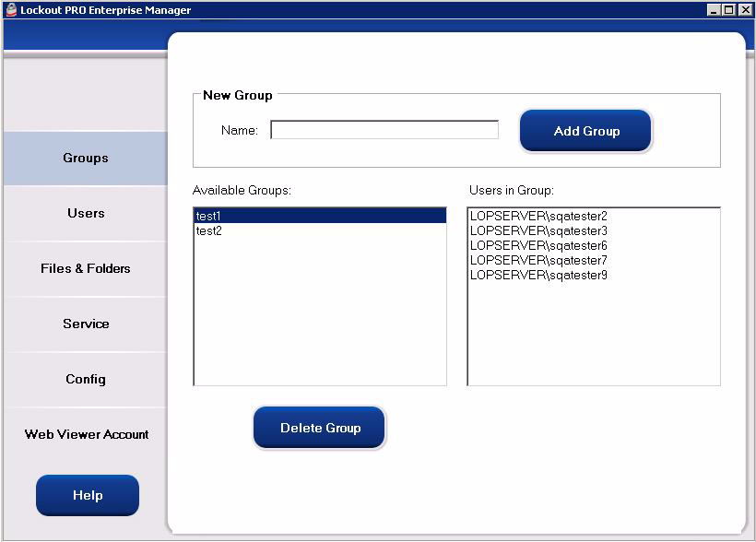Screen dimensions: 756x542
Task: Open the Files & Folders section
Action: 85,268
